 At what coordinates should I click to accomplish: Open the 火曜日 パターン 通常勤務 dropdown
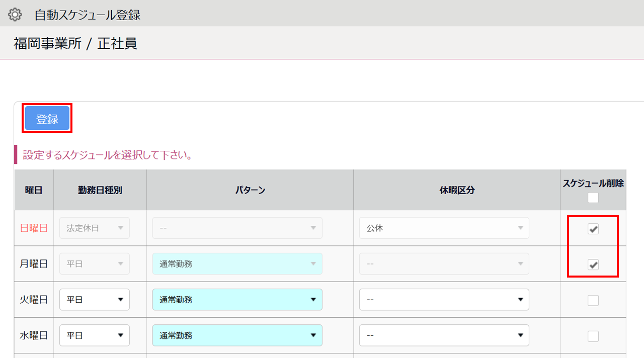click(237, 299)
